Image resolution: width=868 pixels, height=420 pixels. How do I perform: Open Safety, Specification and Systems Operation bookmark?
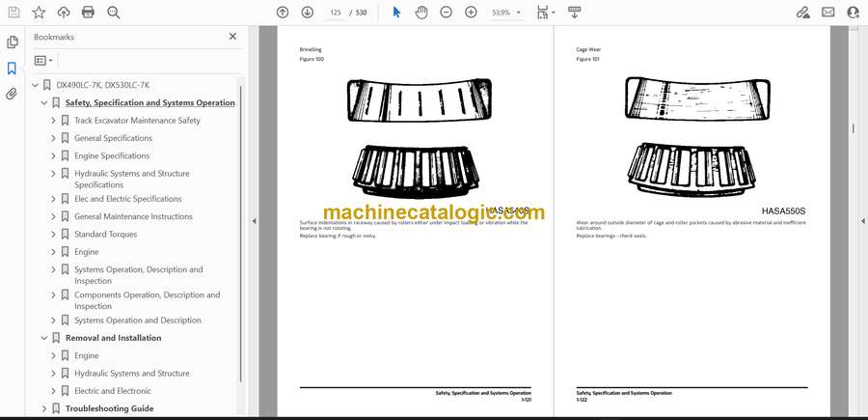(150, 103)
